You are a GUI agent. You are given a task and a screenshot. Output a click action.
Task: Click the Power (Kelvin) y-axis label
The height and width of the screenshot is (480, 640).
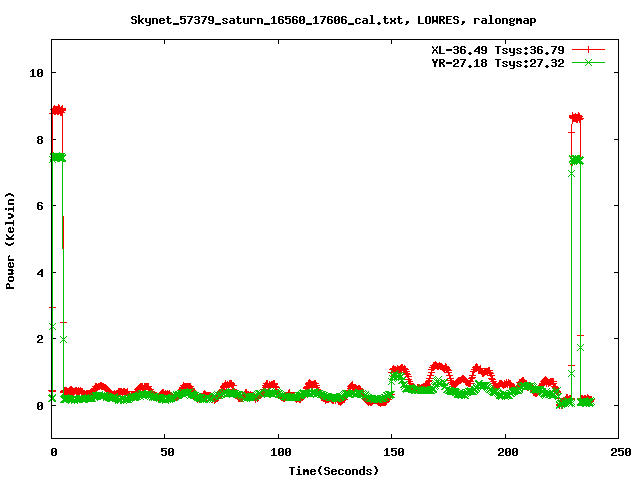11,239
